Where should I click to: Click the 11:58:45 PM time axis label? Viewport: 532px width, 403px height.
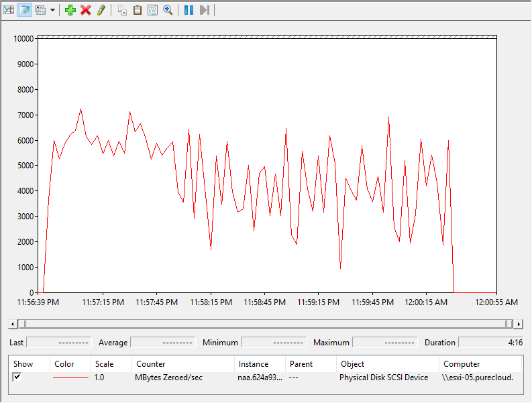pos(264,302)
